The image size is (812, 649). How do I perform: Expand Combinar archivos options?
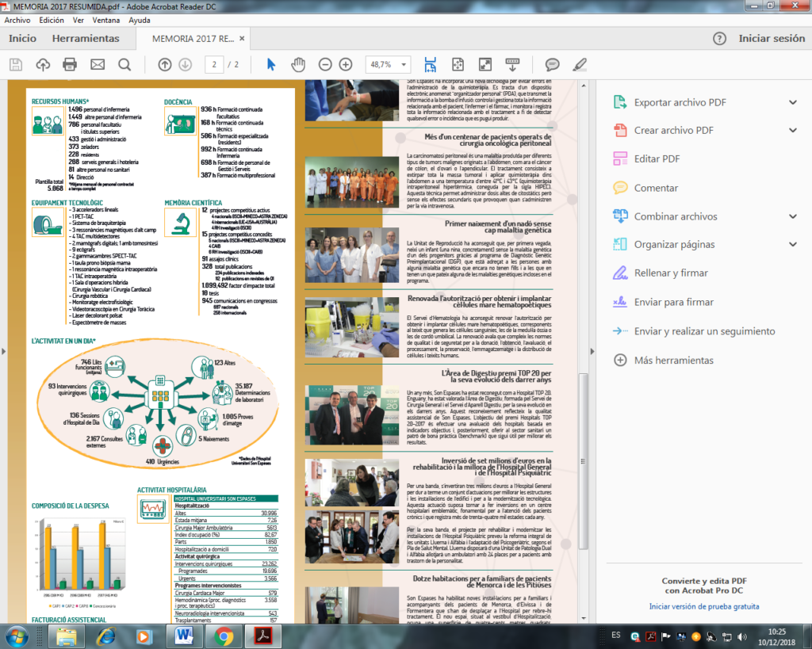click(x=792, y=216)
